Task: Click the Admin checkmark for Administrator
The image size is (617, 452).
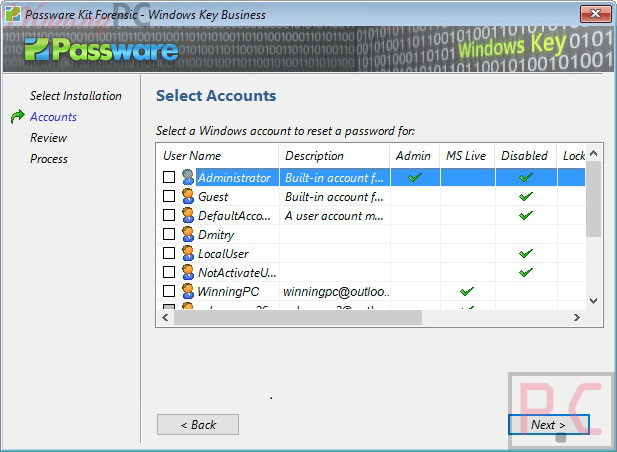Action: [x=415, y=177]
